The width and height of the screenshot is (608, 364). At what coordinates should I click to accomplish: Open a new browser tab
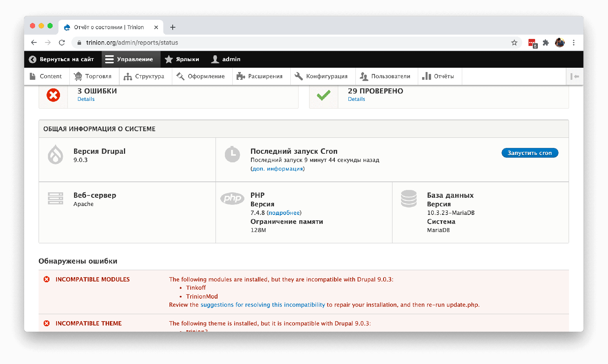click(x=173, y=27)
